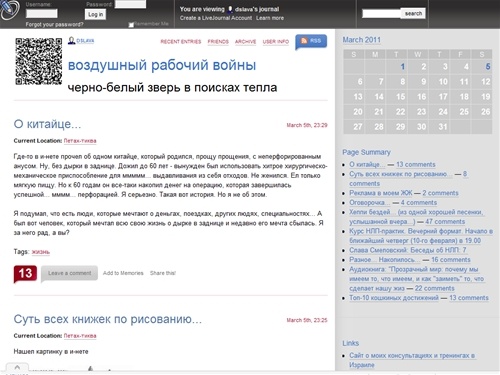Open link Сайт о моих консультациях и тренингах
This screenshot has height=375, width=500.
click(x=412, y=360)
